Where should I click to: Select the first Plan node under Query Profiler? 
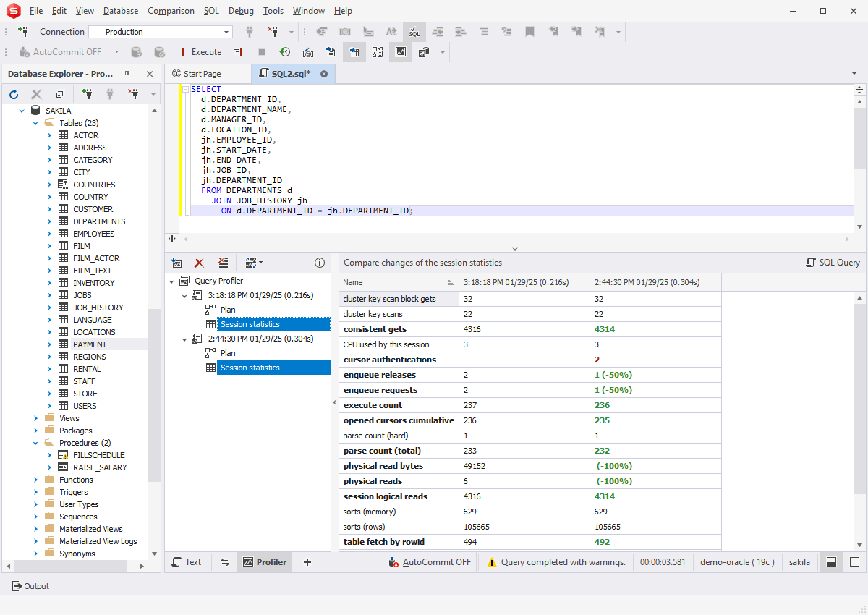(228, 310)
